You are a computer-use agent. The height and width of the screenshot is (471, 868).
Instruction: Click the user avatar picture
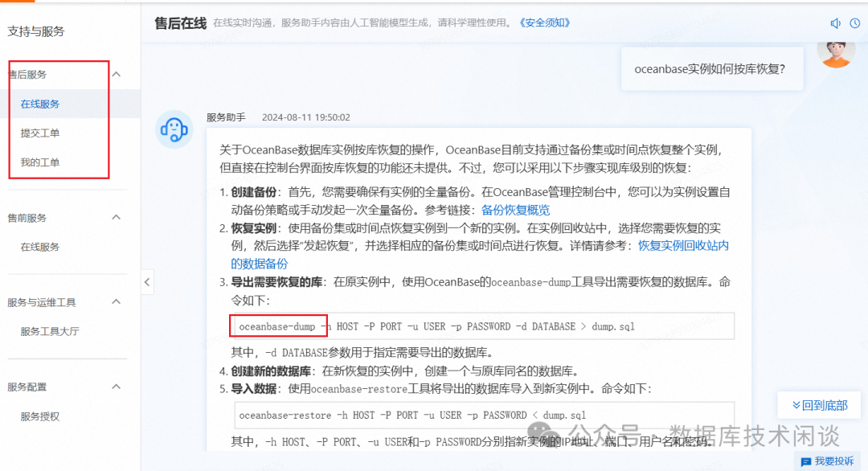point(836,54)
